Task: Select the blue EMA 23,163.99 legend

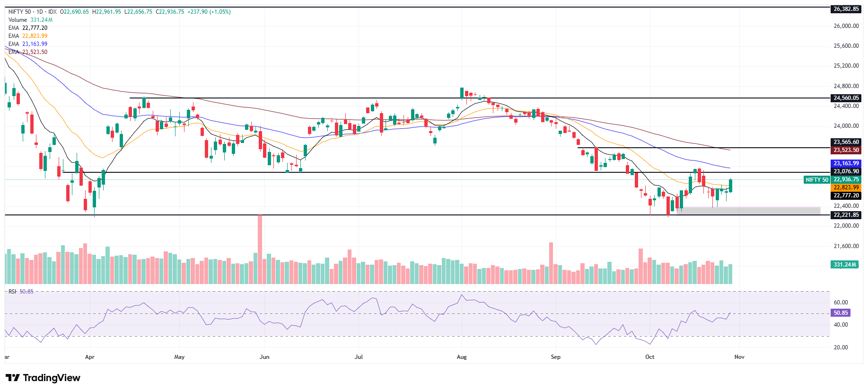Action: click(28, 44)
